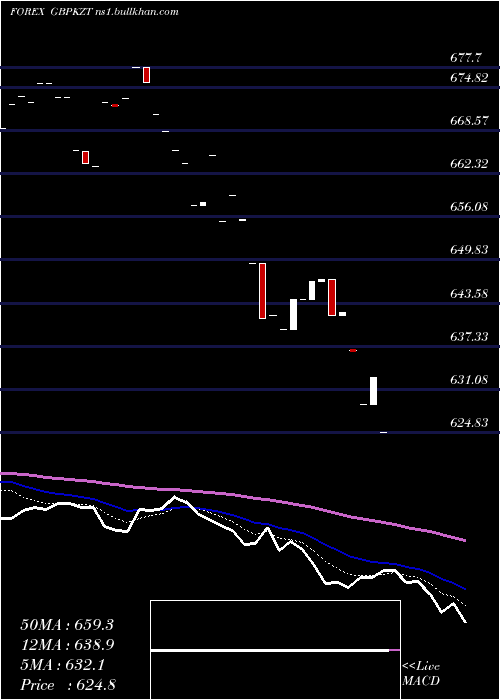Click the 668.57 price level label
The height and width of the screenshot is (700, 500).
pyautogui.click(x=469, y=121)
